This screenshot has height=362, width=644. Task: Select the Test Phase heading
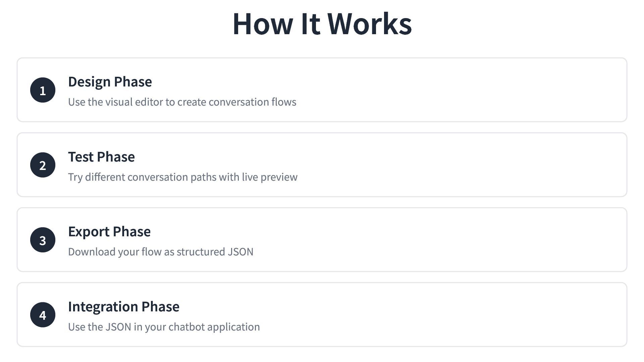101,157
